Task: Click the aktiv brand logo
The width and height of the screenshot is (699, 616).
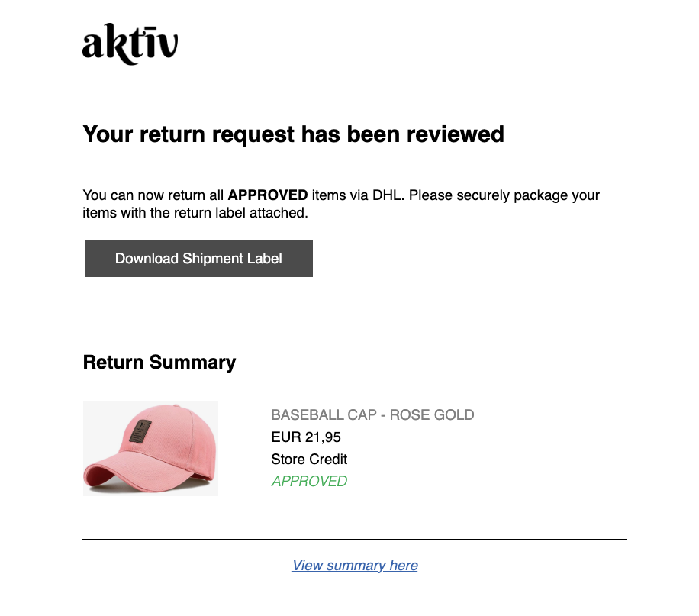Action: (x=130, y=44)
